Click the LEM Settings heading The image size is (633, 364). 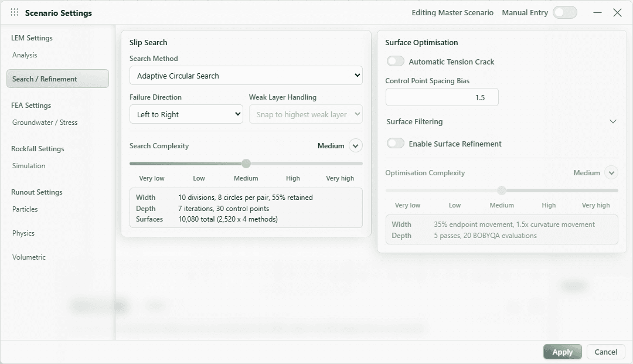coord(32,38)
